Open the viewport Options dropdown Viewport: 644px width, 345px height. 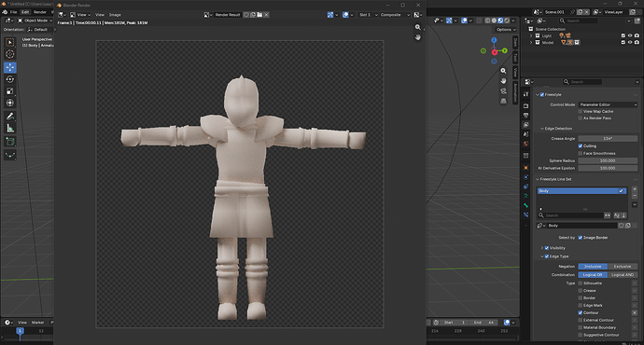click(x=506, y=30)
